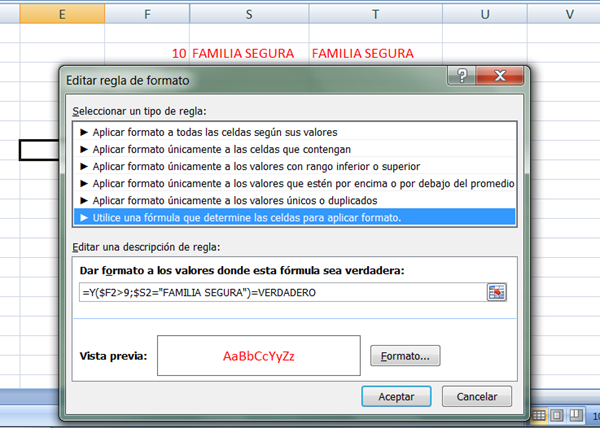Select rule 'Utilice una fórmula que determine las celdas'
Image resolution: width=600 pixels, height=428 pixels.
[x=294, y=218]
